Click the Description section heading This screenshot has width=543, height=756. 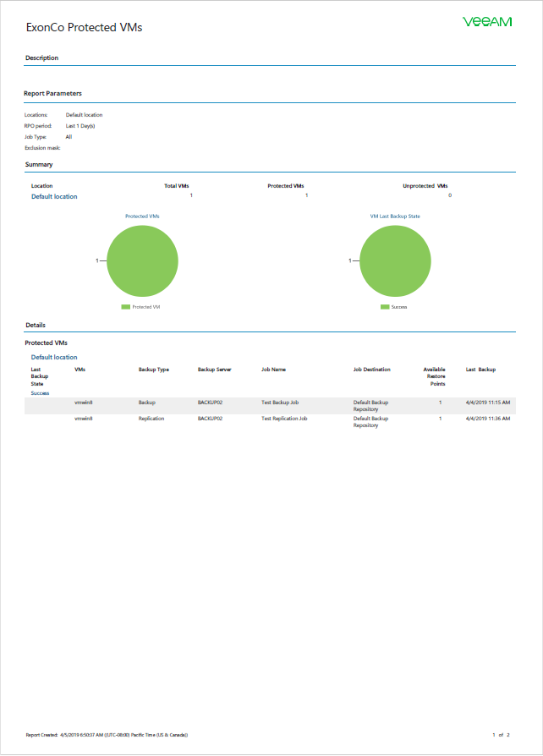[x=41, y=58]
